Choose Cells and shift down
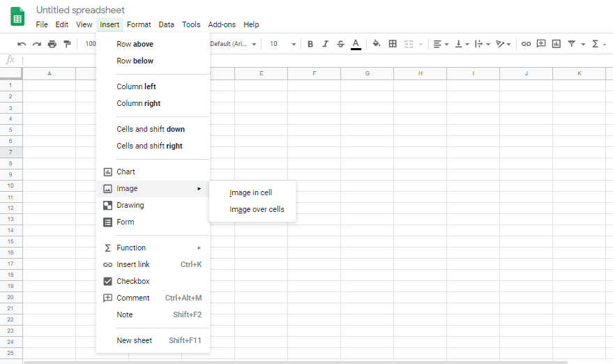 tap(153, 129)
